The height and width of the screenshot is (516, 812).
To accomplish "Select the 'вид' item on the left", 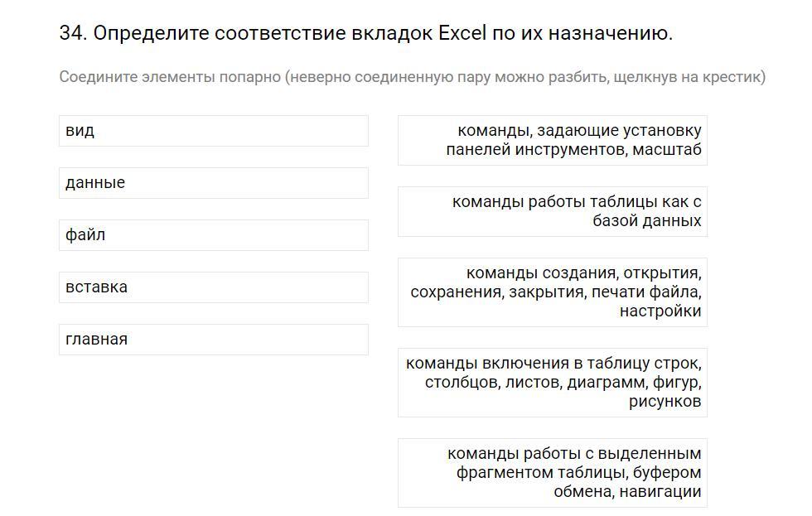I will pyautogui.click(x=213, y=131).
